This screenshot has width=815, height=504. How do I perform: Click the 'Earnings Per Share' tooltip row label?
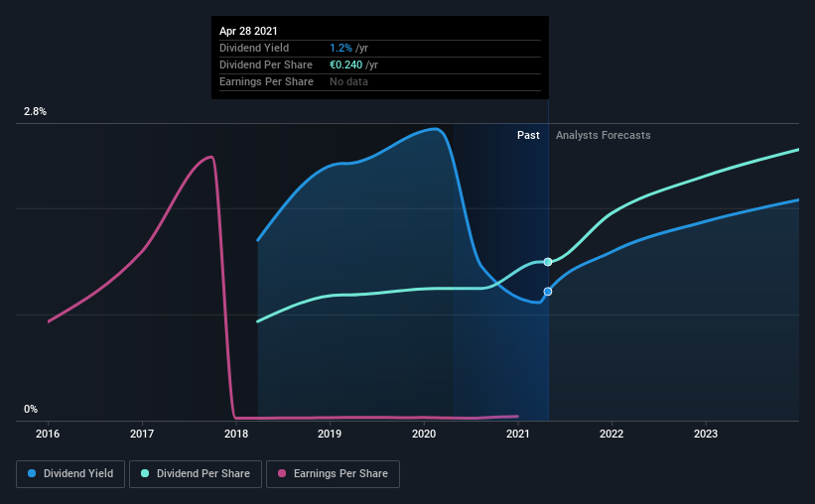click(266, 81)
